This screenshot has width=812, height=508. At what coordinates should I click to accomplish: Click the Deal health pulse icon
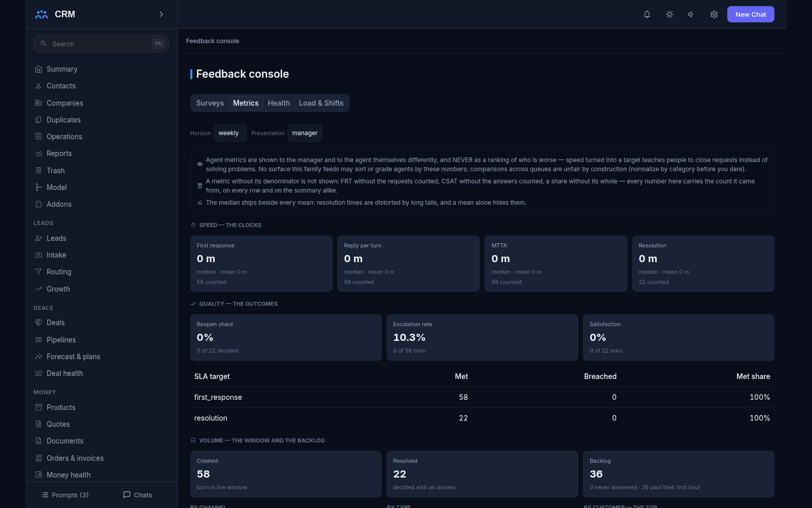(x=39, y=373)
